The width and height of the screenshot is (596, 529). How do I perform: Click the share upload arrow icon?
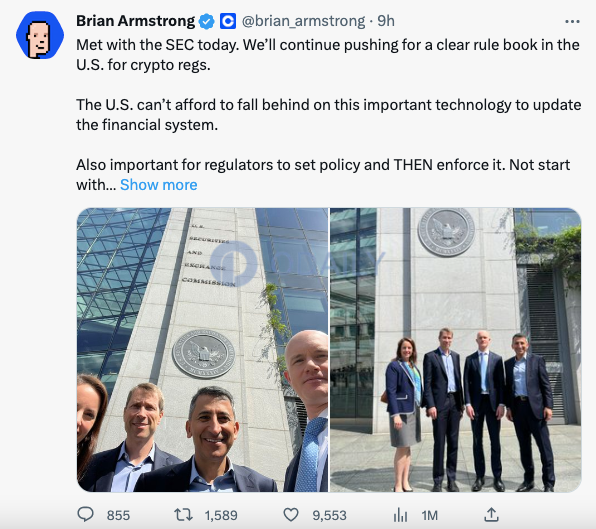pos(491,515)
